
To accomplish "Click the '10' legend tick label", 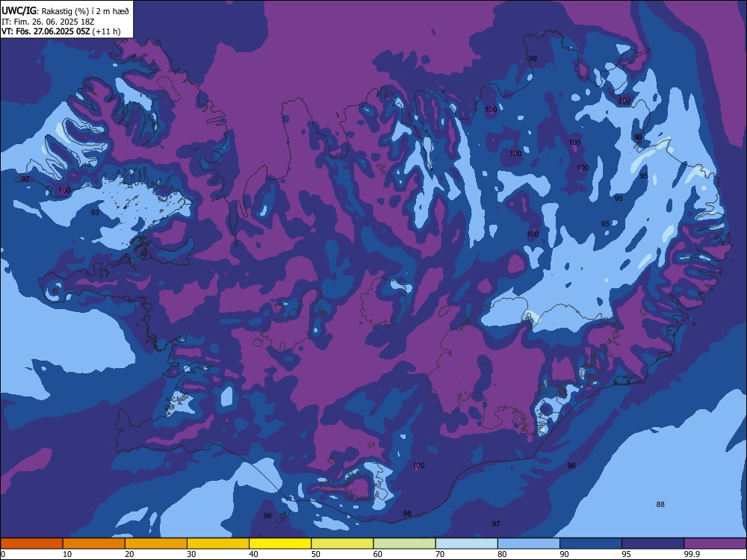I will (67, 554).
